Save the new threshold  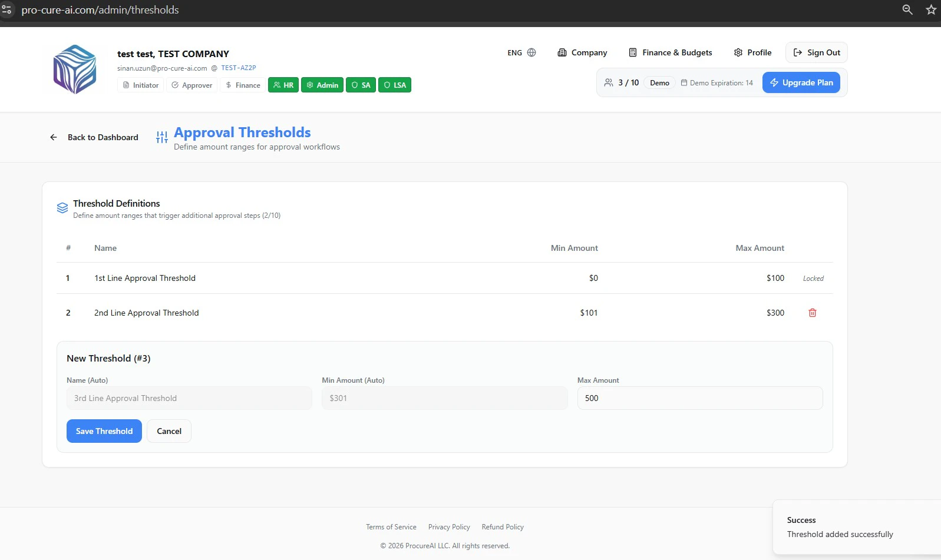104,431
